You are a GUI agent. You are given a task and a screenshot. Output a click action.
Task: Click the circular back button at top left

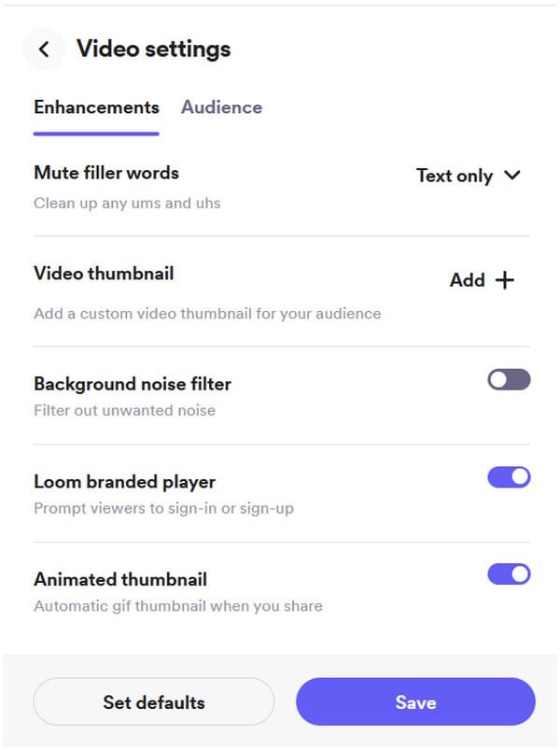click(x=43, y=49)
